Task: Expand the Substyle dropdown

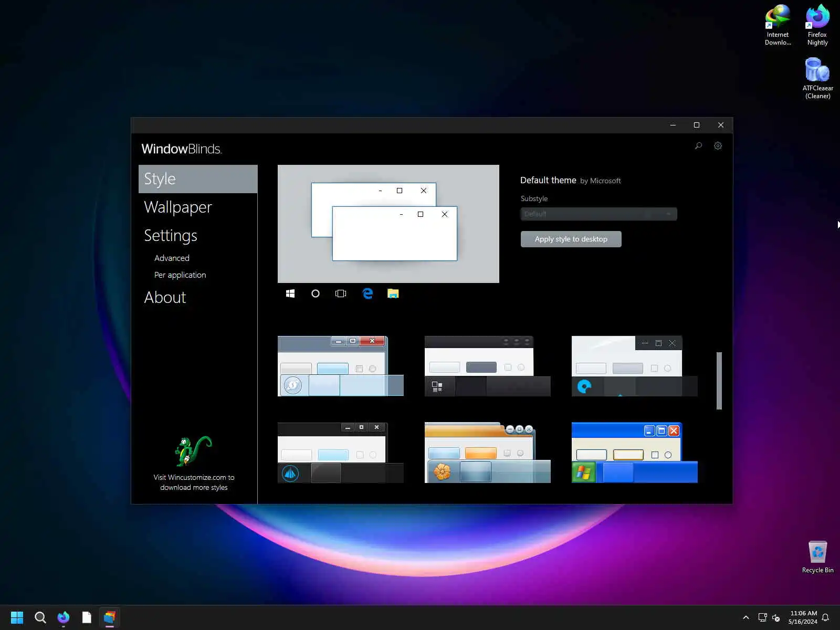Action: [598, 214]
